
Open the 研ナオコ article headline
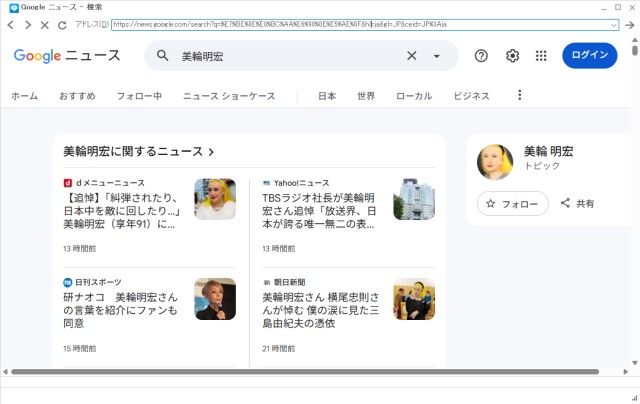point(120,310)
